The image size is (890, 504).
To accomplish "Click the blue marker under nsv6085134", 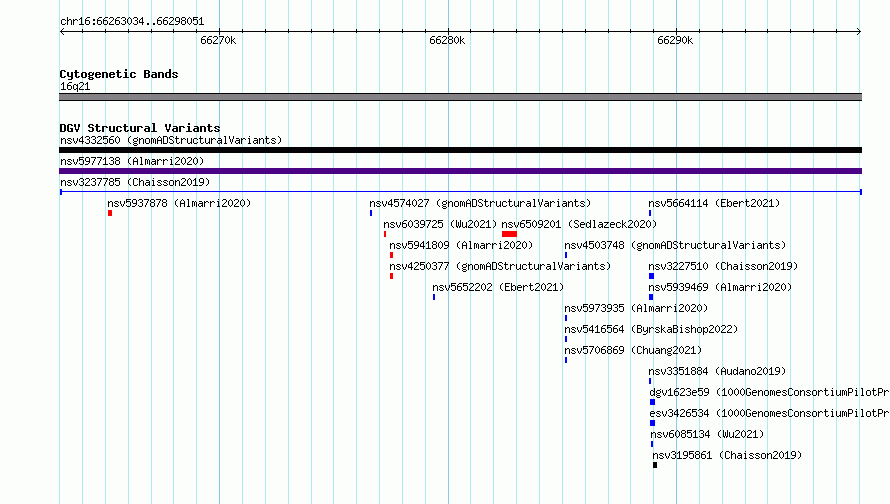I will point(652,444).
